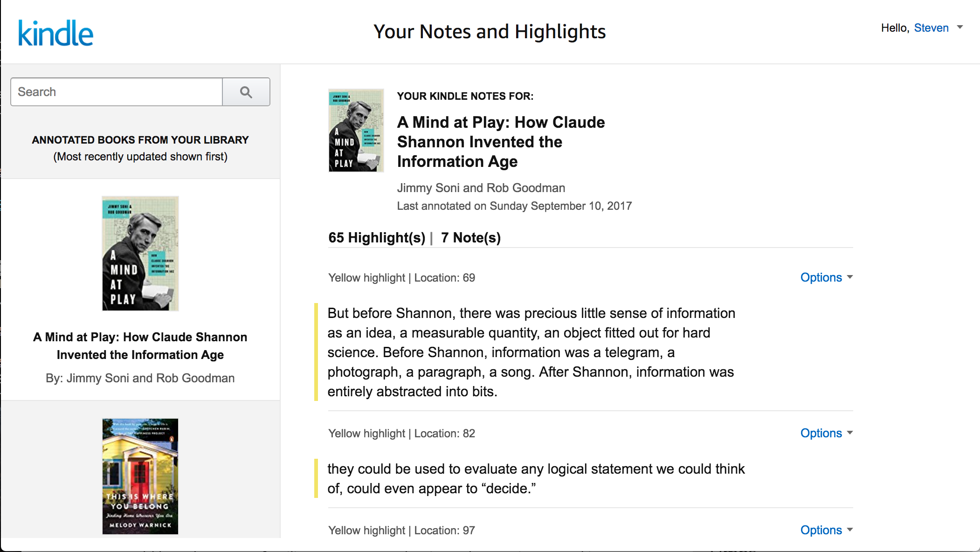This screenshot has width=980, height=552.
Task: Click sidebar byline By: Jimmy Soni and Rob Goodman
Action: coord(140,378)
